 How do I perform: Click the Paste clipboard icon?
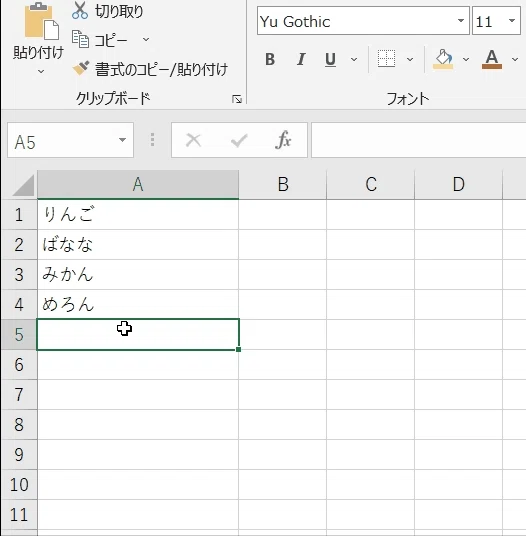(41, 21)
